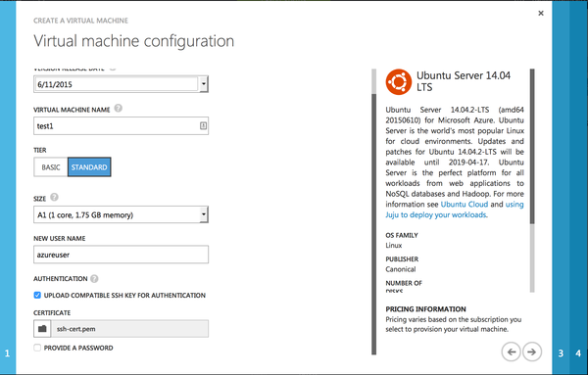Open the 'using Juju to deploy your workloads' link
Screen dimensions: 588x375
point(436,214)
